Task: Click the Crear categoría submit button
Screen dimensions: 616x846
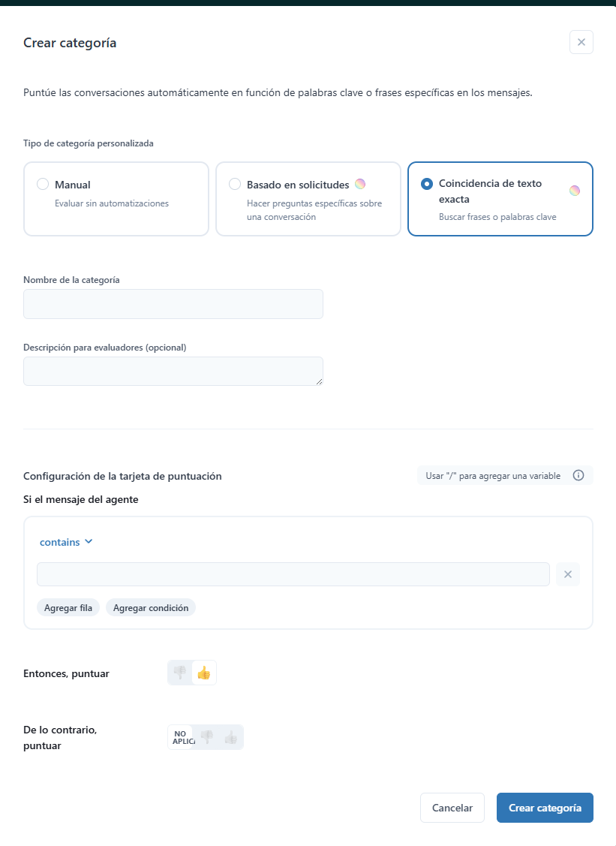Action: tap(545, 808)
